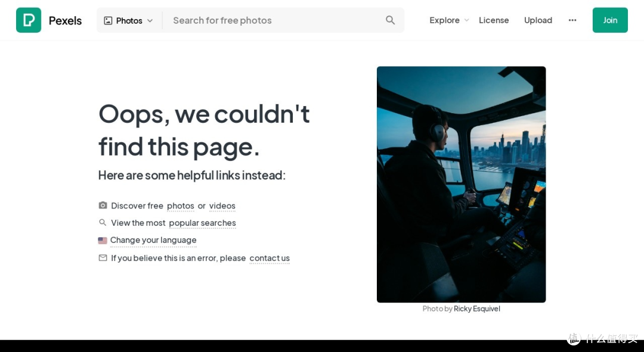Open the License page from the top navigation
This screenshot has height=352, width=644.
(x=494, y=20)
